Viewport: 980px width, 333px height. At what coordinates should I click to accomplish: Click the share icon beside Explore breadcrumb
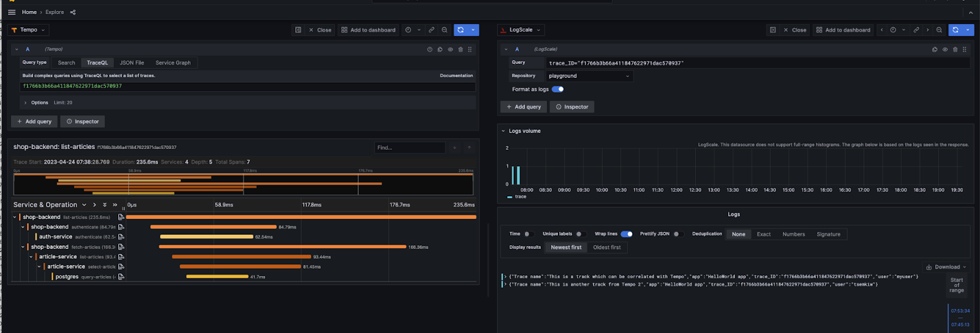(x=73, y=12)
